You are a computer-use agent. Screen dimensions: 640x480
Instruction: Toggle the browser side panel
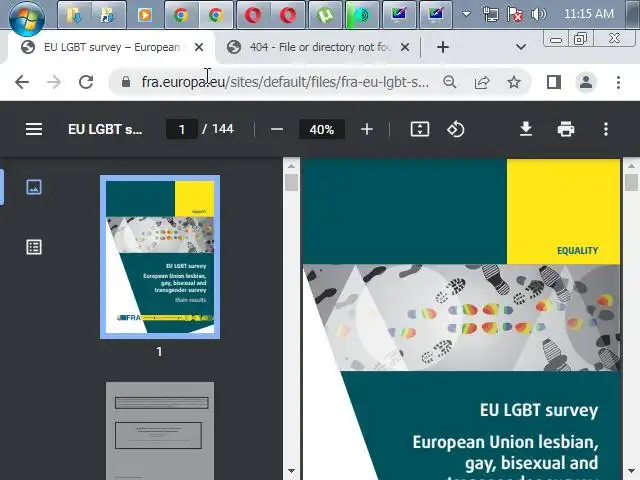[x=553, y=82]
